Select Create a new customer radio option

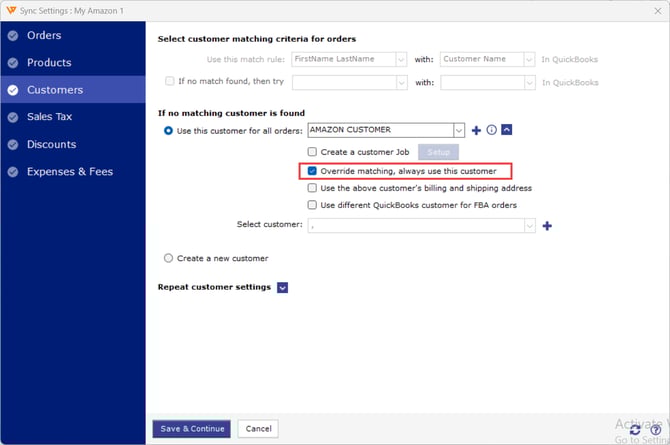tap(168, 258)
